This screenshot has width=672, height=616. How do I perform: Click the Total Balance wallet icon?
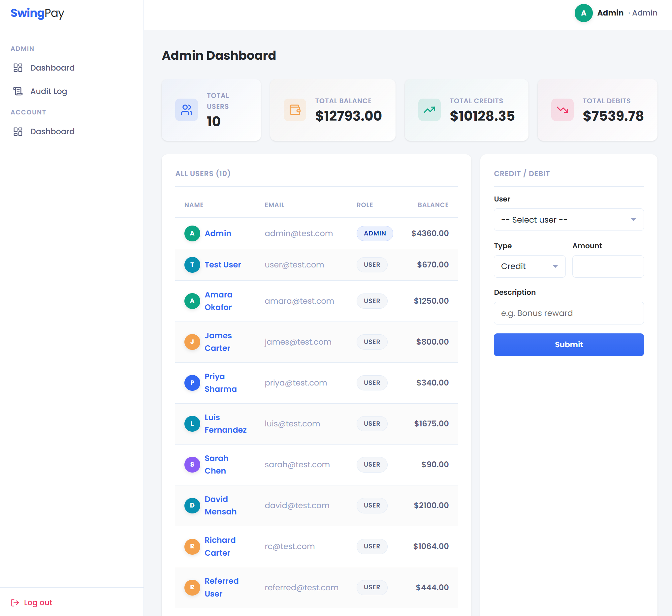(295, 110)
